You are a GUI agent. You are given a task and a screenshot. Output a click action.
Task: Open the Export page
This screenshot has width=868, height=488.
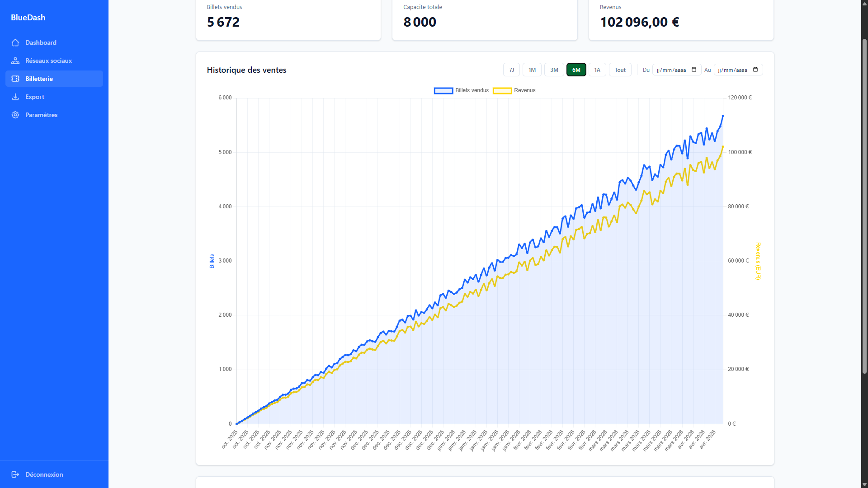54,97
